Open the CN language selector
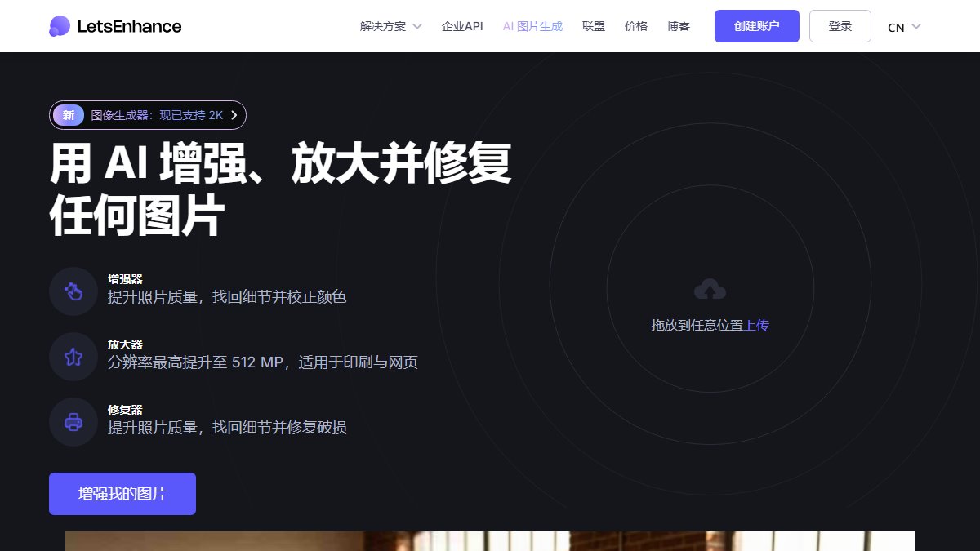980x551 pixels. pyautogui.click(x=904, y=27)
